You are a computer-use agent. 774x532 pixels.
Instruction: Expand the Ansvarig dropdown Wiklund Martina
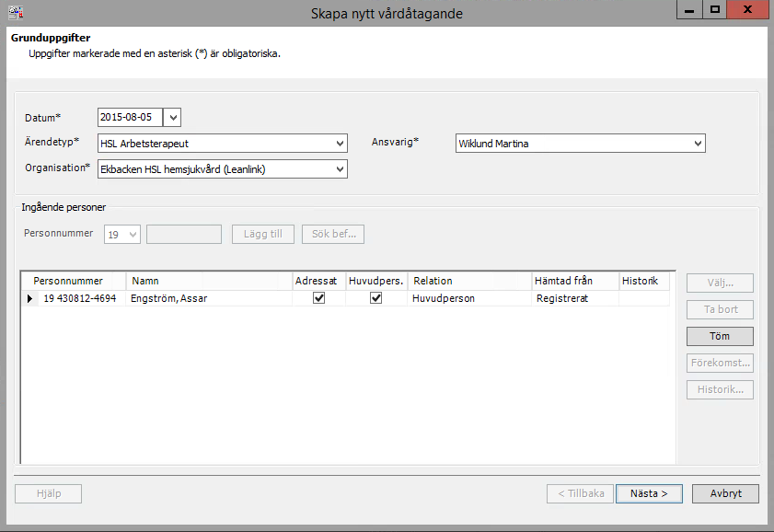(698, 144)
